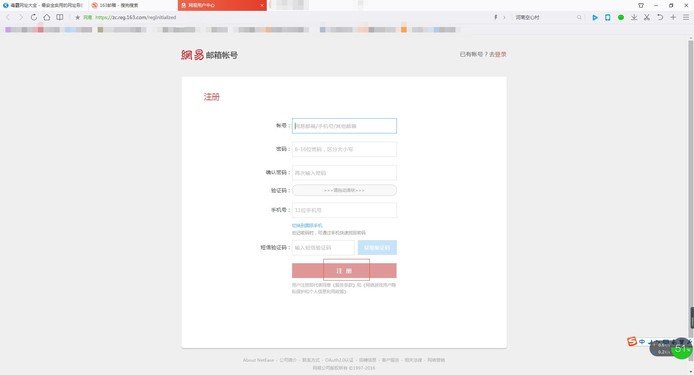Click the About NetEase footer link
Screen dimensions: 694x375
coord(258,360)
